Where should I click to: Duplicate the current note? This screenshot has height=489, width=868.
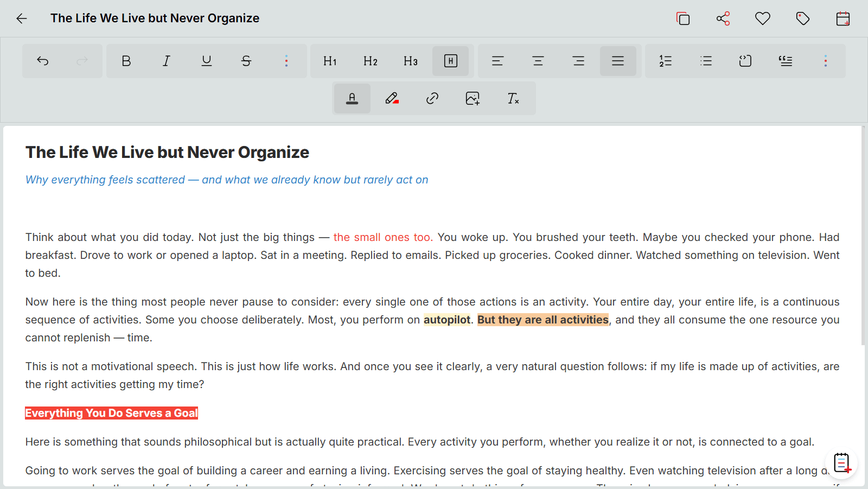pyautogui.click(x=683, y=18)
